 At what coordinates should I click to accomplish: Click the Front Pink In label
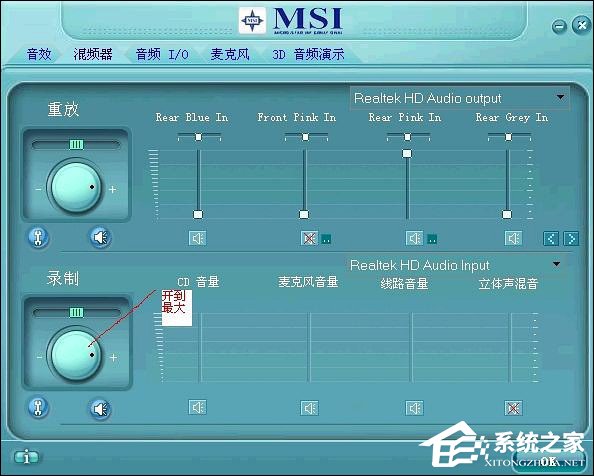[x=297, y=117]
